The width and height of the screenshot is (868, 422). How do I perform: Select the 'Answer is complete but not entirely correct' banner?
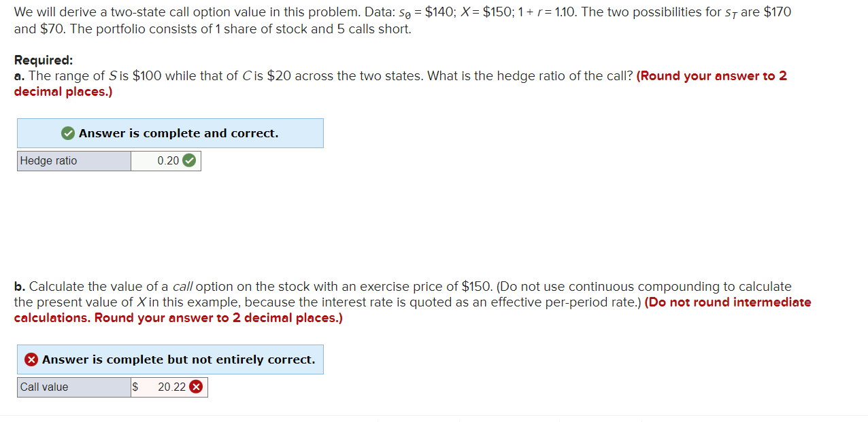coord(170,359)
